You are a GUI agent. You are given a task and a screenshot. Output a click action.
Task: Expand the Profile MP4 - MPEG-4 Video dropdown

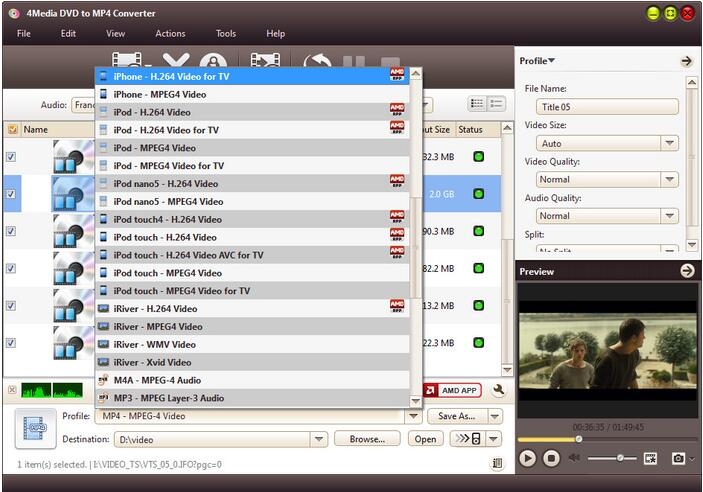coord(413,416)
